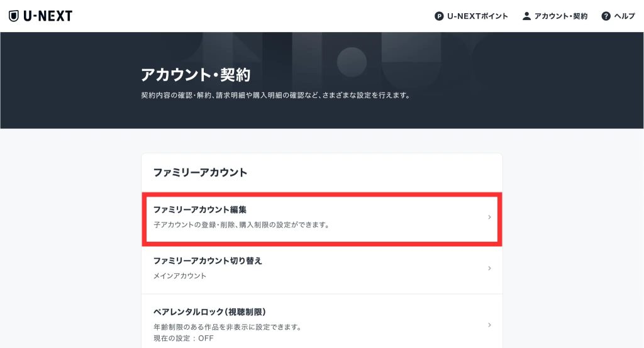Click the U-NEXT shield logo icon
This screenshot has width=644, height=348.
point(14,16)
